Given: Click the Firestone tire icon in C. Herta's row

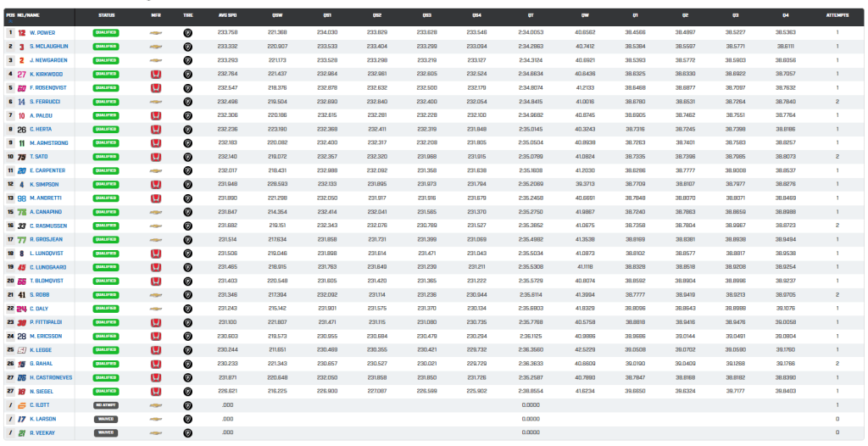Looking at the screenshot, I should click(x=187, y=129).
